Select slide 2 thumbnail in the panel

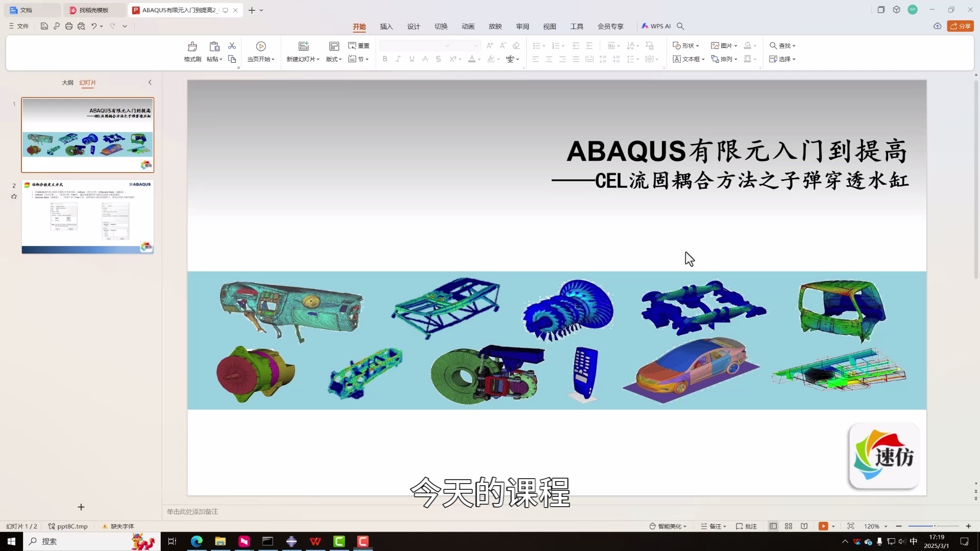click(x=87, y=216)
